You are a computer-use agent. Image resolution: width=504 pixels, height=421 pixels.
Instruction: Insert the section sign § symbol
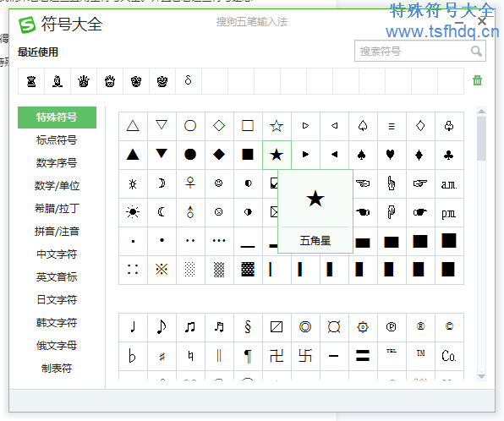pyautogui.click(x=248, y=327)
